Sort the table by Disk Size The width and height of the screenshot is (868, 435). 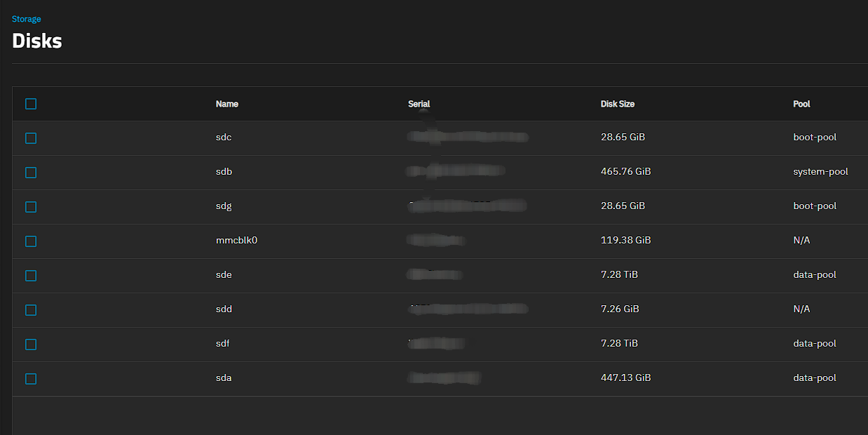click(x=617, y=103)
